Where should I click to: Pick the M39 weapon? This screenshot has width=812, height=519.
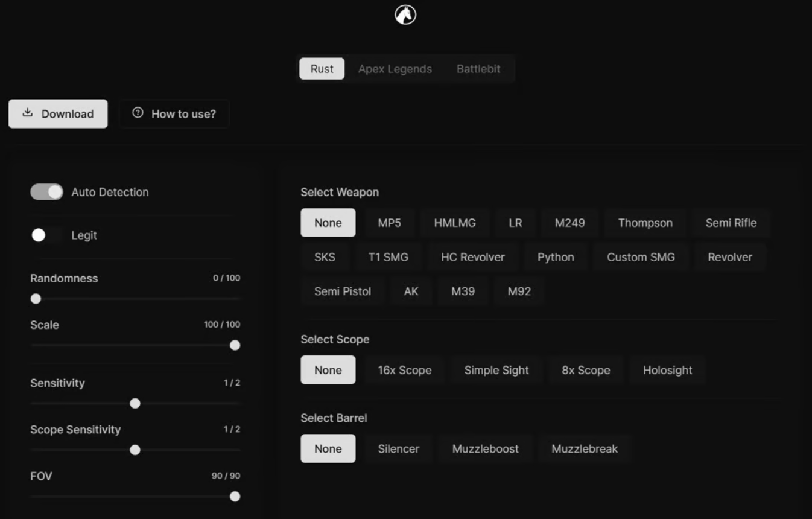[463, 291]
